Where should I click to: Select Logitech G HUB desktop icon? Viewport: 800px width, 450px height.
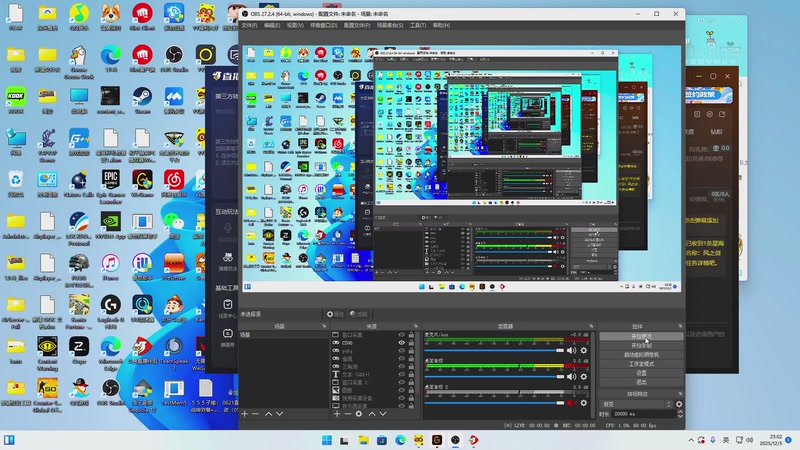[111, 311]
